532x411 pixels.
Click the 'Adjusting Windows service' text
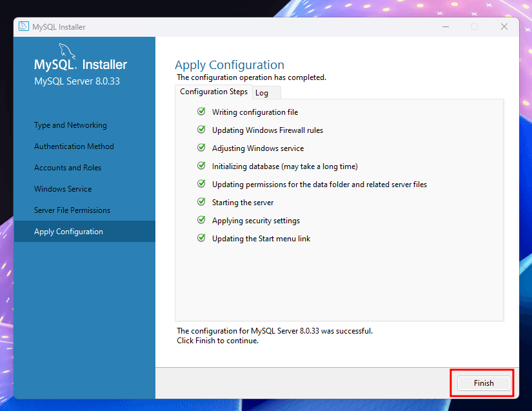click(x=258, y=148)
